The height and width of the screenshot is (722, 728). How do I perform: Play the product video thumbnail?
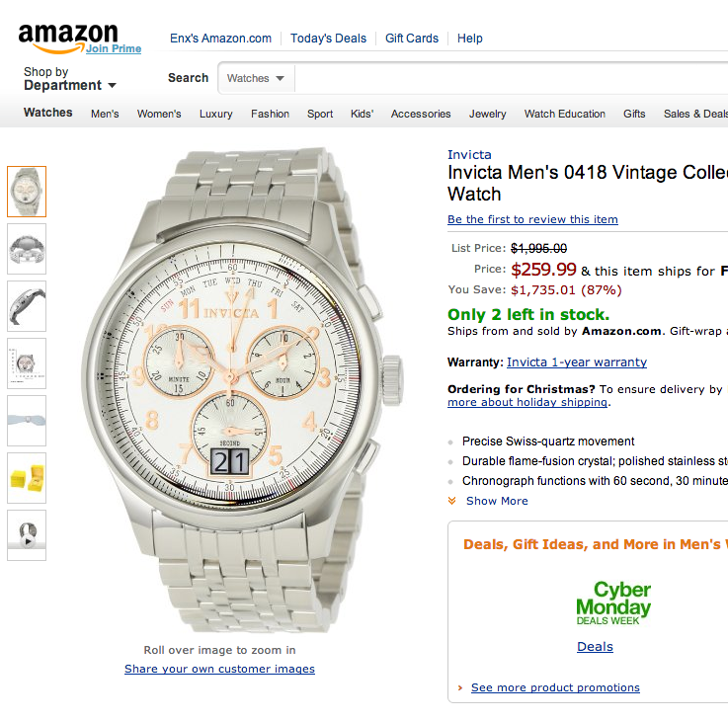pyautogui.click(x=27, y=535)
